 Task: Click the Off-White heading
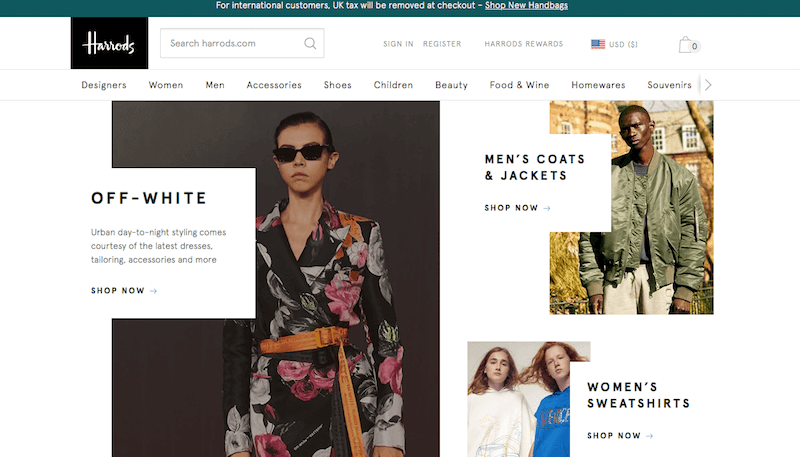coord(149,198)
